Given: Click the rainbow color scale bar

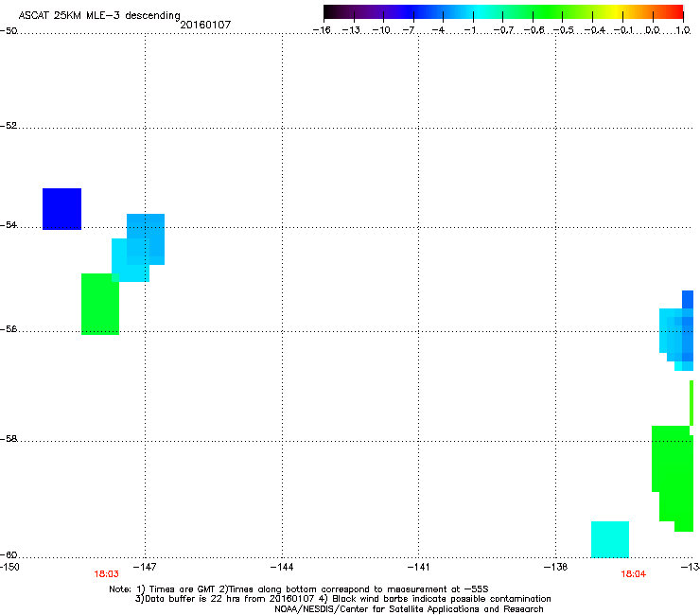Looking at the screenshot, I should click(503, 12).
